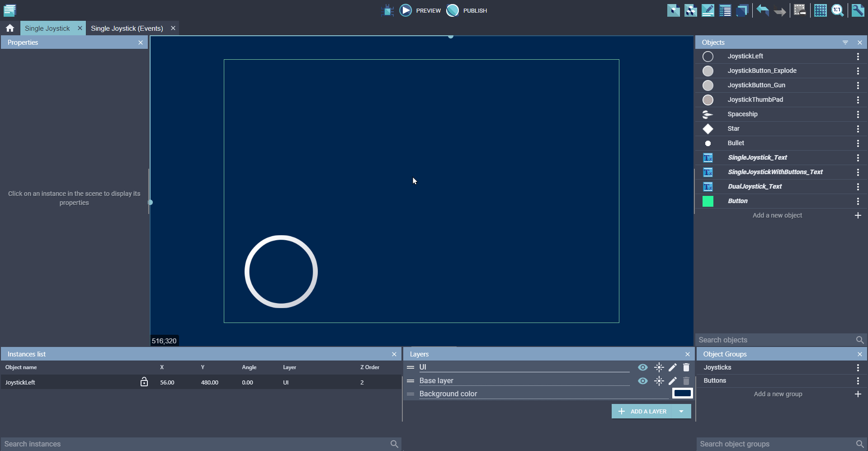The height and width of the screenshot is (451, 868).
Task: Delete the UI layer with trash icon
Action: pyautogui.click(x=686, y=367)
